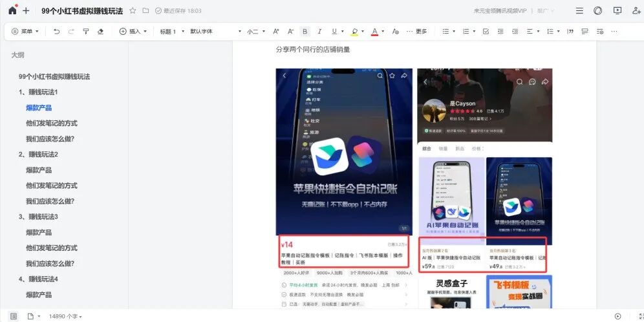The height and width of the screenshot is (322, 644).
Task: Open the 14890 个字 word count menu
Action: (x=65, y=316)
